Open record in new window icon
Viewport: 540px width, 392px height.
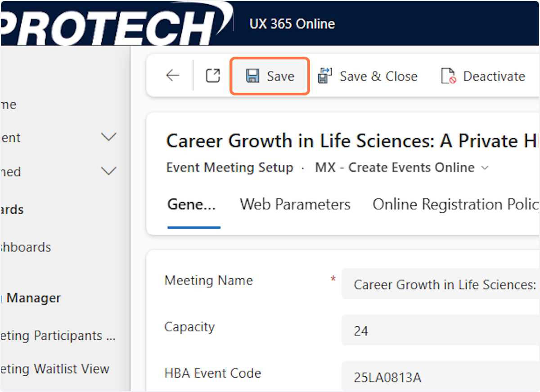point(213,76)
